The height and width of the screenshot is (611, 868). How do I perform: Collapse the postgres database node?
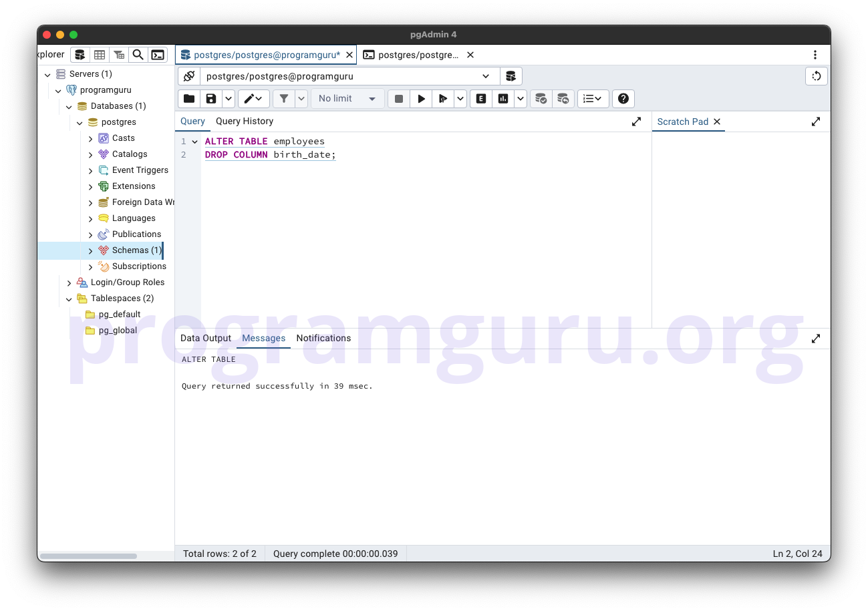pyautogui.click(x=80, y=122)
